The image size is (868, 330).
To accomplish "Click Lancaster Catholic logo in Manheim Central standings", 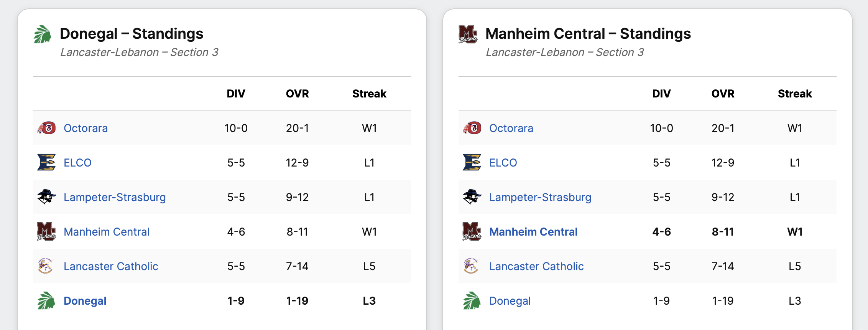I will (471, 266).
